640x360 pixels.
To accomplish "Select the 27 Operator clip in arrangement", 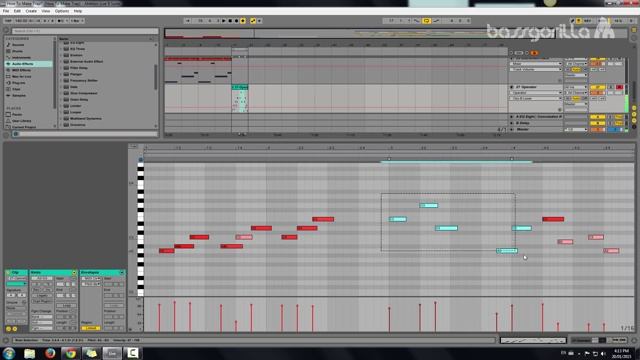I will (x=240, y=87).
